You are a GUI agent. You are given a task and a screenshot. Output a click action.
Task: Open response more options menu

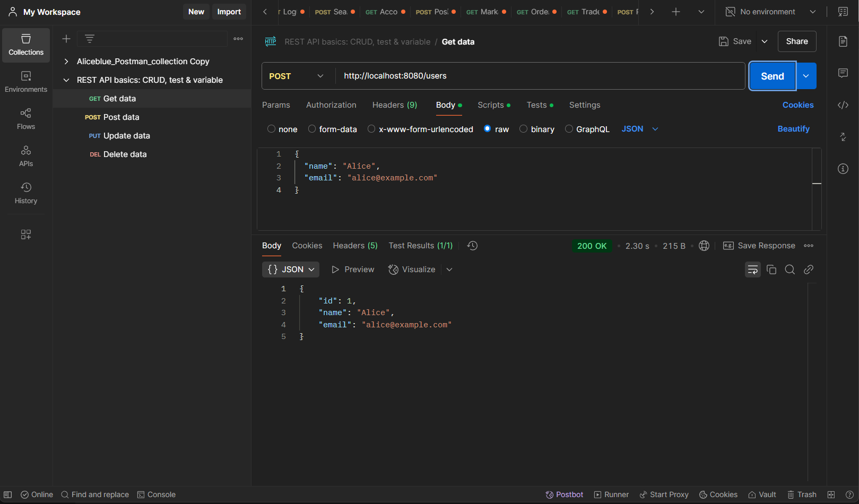click(x=809, y=246)
